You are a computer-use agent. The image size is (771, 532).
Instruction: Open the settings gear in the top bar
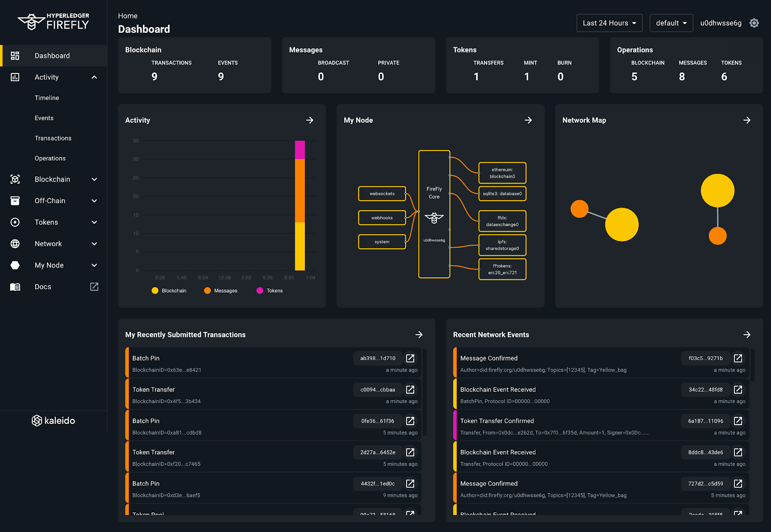[x=754, y=23]
